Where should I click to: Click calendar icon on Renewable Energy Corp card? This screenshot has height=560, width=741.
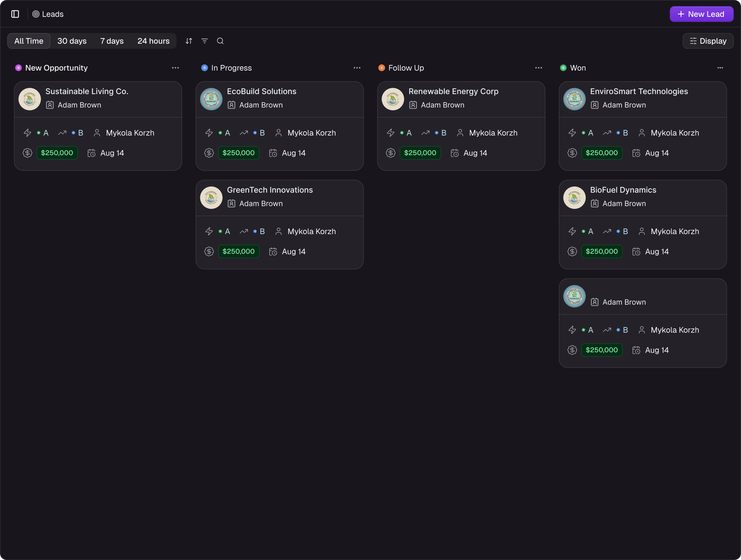pyautogui.click(x=455, y=153)
